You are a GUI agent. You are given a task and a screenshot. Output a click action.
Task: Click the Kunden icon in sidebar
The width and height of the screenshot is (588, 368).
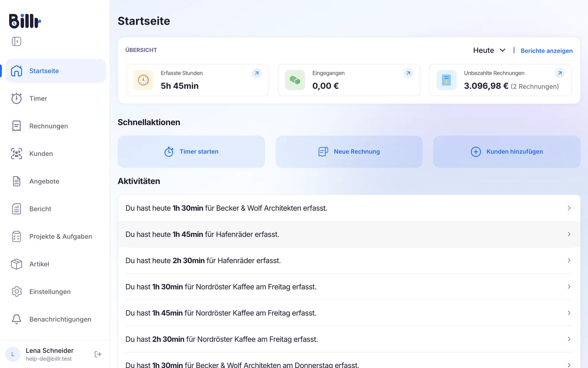point(17,153)
